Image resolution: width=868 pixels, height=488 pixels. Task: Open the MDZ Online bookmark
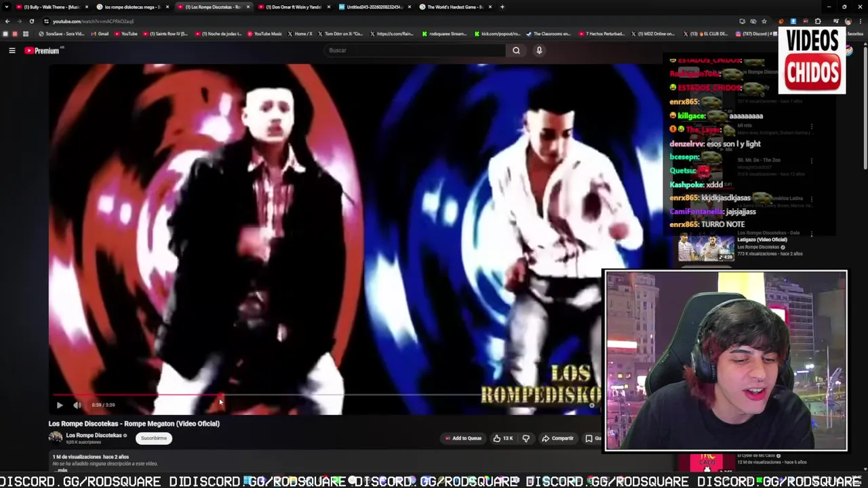654,34
